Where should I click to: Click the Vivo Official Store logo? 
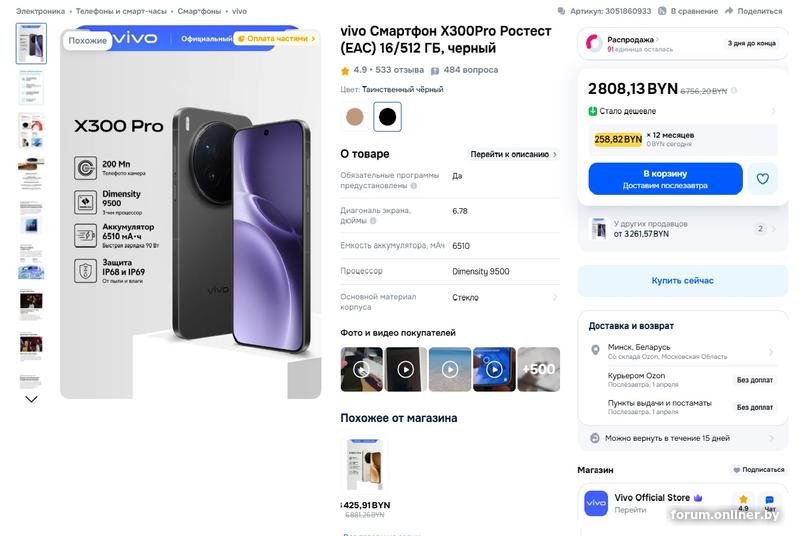[x=596, y=503]
